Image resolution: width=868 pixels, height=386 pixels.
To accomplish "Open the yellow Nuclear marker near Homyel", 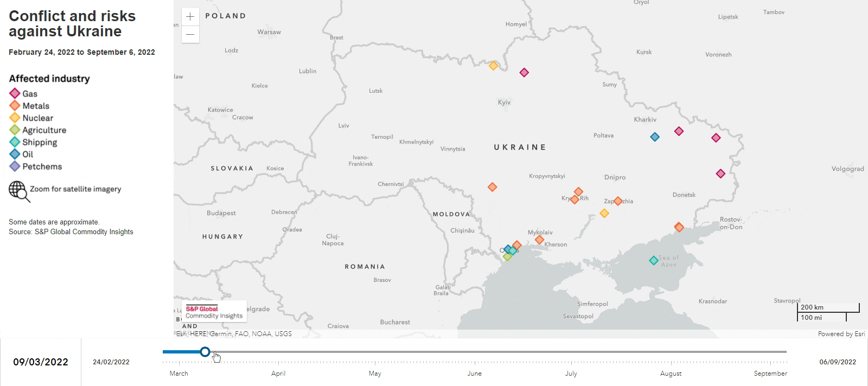I will tap(493, 66).
